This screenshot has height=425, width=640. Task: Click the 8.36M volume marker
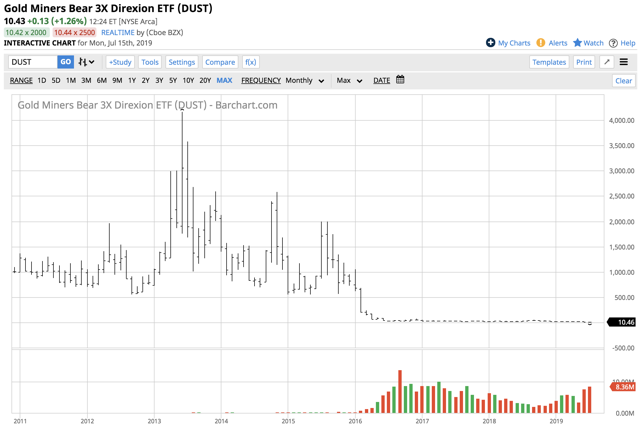pyautogui.click(x=623, y=387)
